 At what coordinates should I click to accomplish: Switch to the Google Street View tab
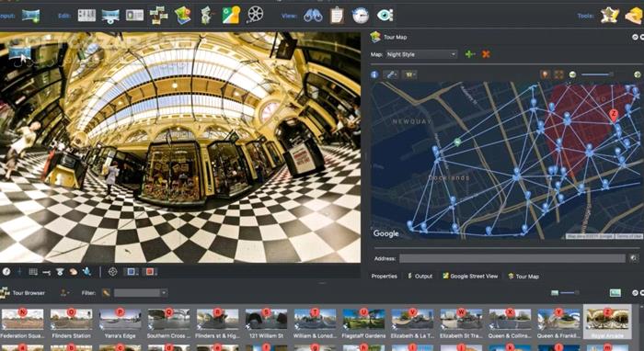(x=470, y=277)
